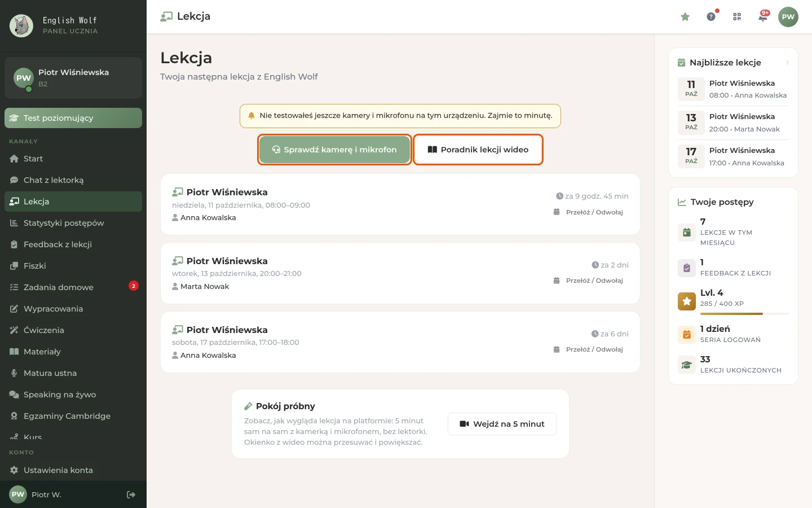
Task: Click the favorites star icon in header
Action: click(x=685, y=17)
